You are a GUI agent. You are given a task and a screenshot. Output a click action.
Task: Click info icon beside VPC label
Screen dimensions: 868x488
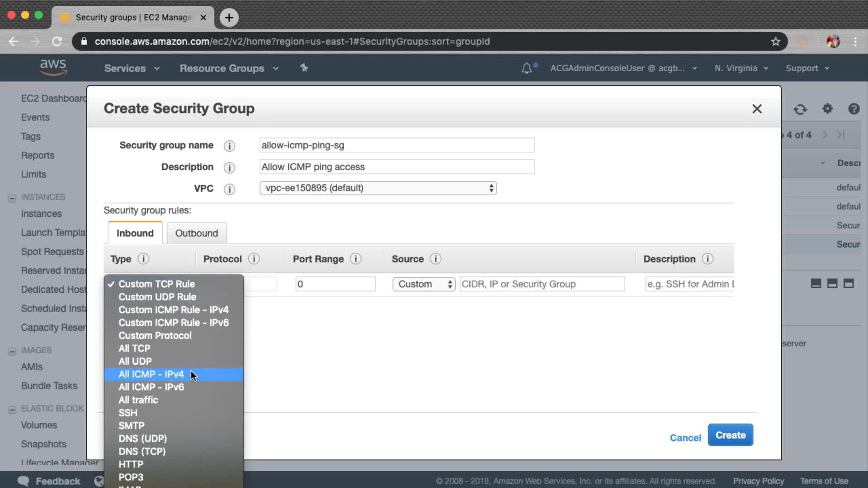pyautogui.click(x=229, y=189)
